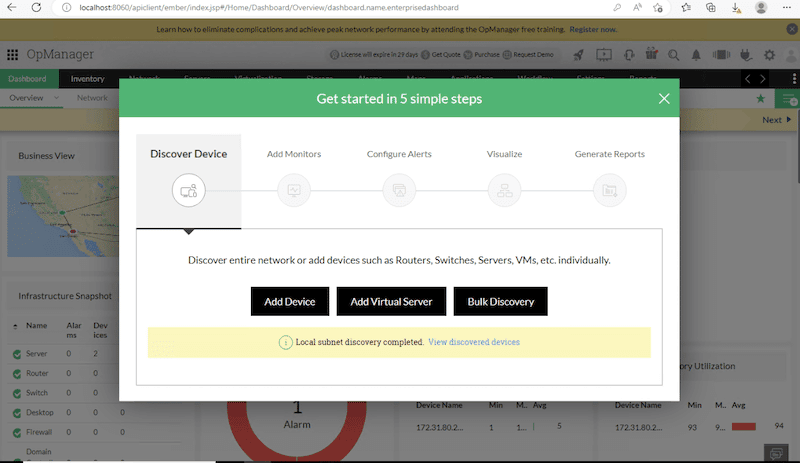Switch to the Generate Reports step label

[x=610, y=154]
